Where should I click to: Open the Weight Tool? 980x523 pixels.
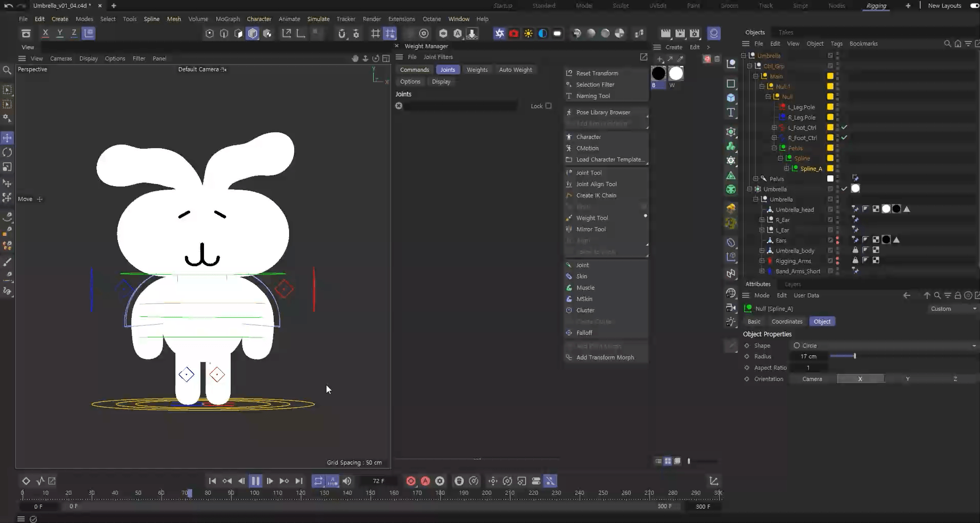point(591,218)
